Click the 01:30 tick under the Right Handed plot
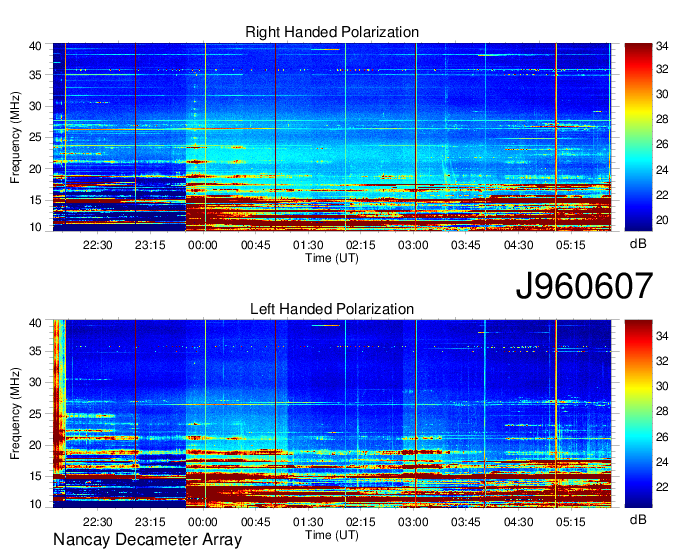The width and height of the screenshot is (680, 552). click(x=308, y=245)
